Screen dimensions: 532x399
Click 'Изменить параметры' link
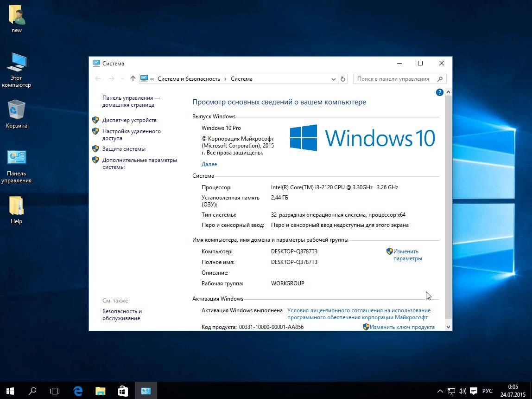coord(407,255)
